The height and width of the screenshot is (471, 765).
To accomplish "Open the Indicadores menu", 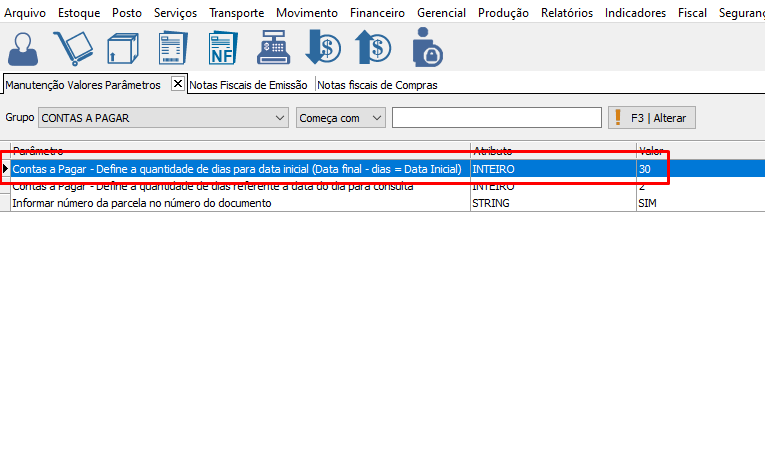I will pyautogui.click(x=635, y=13).
